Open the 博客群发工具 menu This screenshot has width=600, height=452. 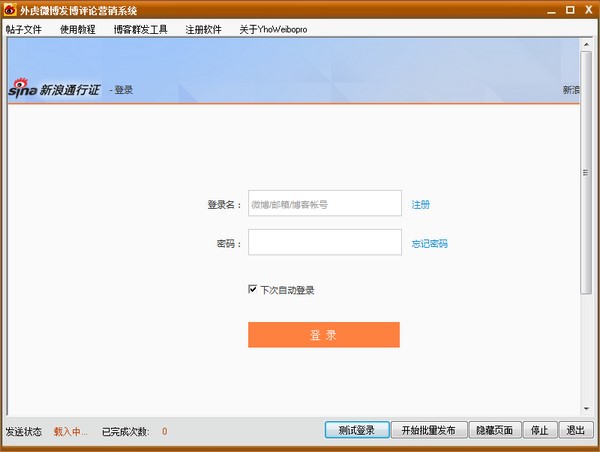coord(140,29)
